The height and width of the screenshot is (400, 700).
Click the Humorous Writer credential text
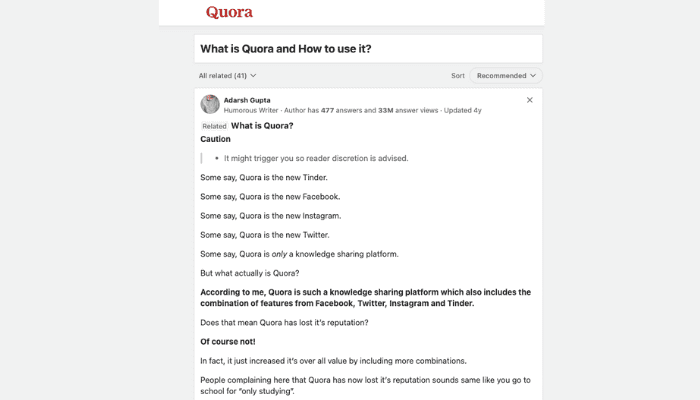[x=251, y=110]
